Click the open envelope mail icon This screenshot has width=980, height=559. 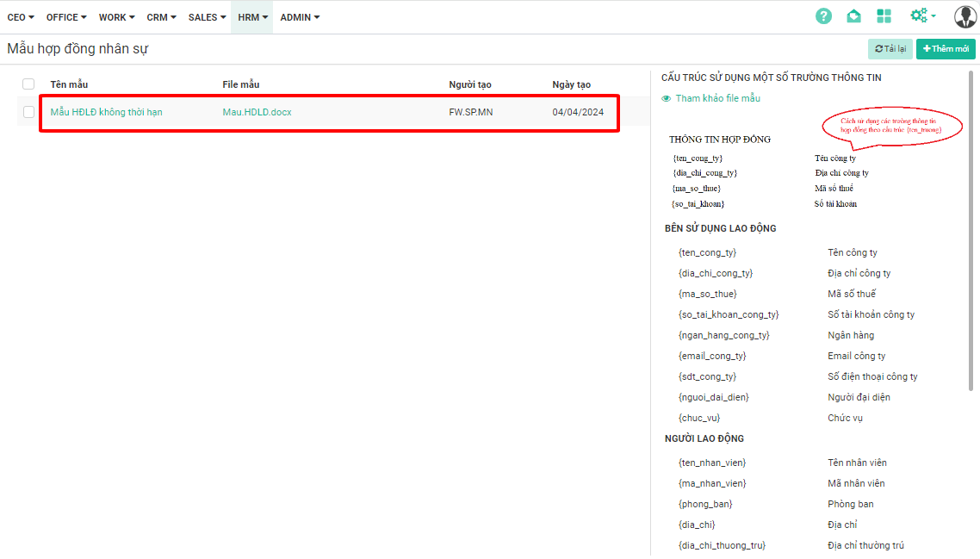853,16
